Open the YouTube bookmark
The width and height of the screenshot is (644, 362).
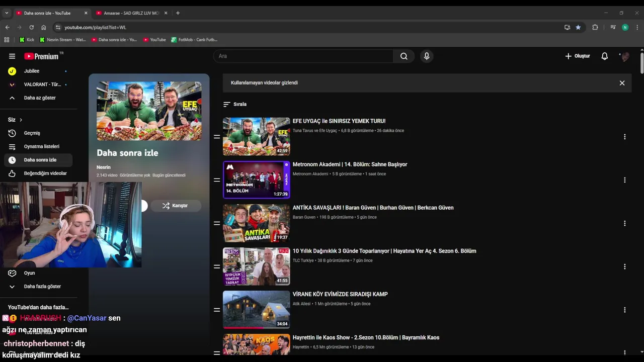pyautogui.click(x=154, y=40)
